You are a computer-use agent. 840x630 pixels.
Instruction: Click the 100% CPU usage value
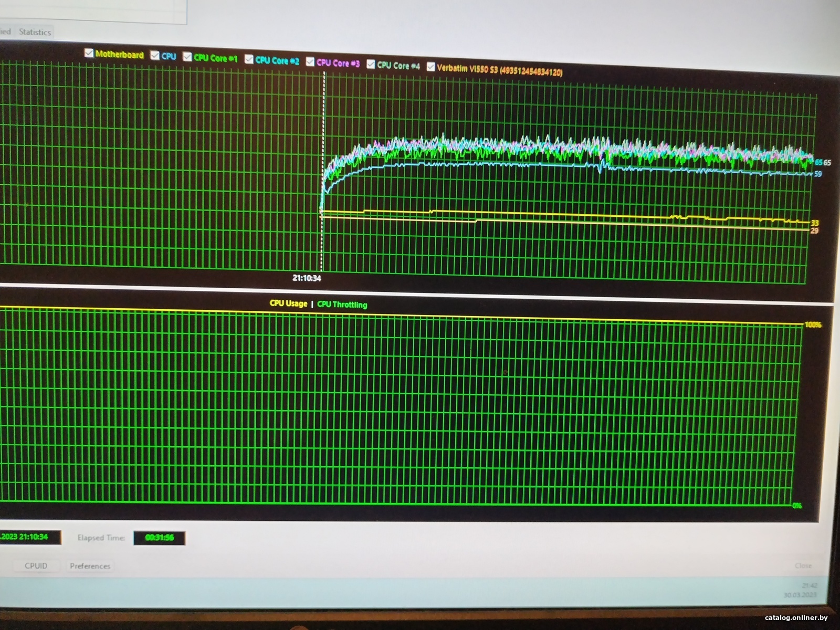point(813,325)
